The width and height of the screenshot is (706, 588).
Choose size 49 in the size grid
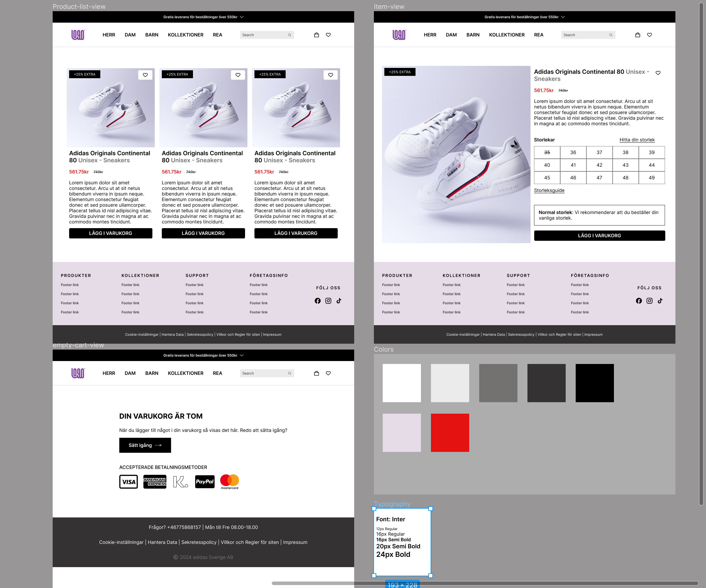(x=652, y=178)
